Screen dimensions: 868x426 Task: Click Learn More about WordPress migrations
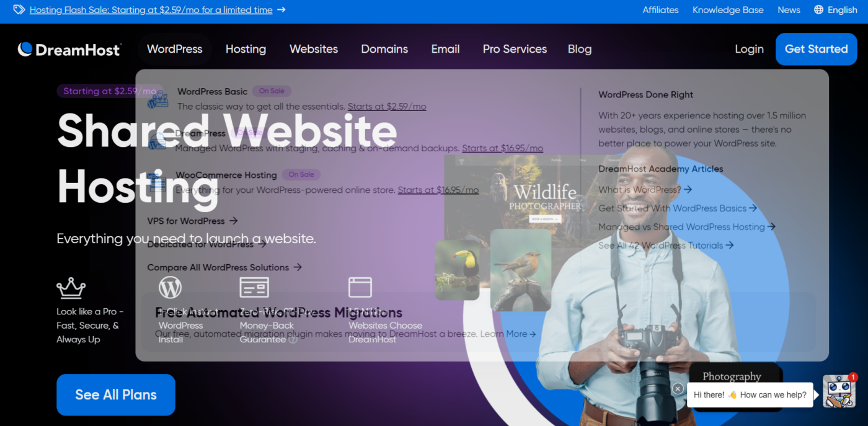click(x=508, y=334)
